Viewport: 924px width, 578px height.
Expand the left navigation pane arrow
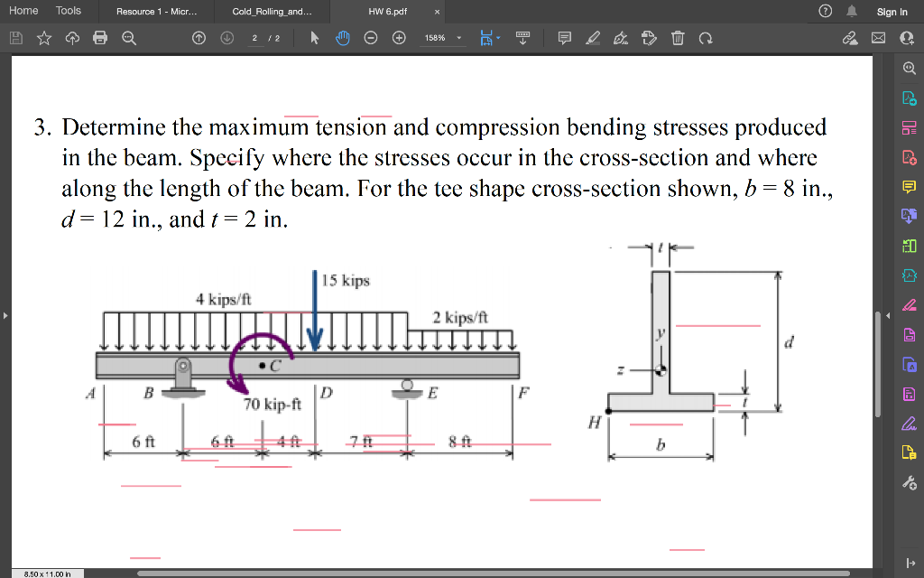[x=5, y=315]
